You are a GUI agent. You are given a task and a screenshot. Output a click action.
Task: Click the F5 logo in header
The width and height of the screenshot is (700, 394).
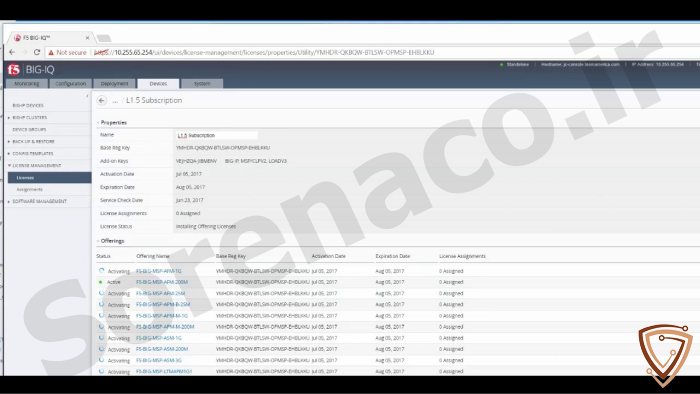[x=13, y=69]
